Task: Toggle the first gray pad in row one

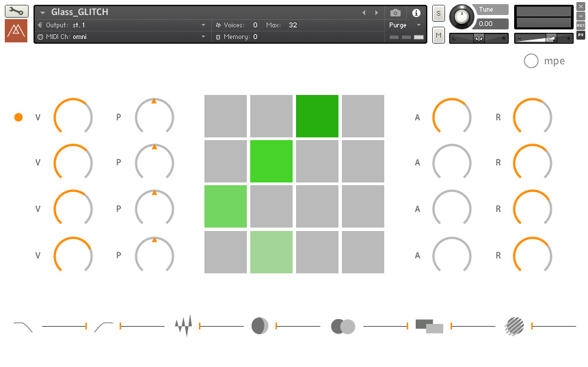Action: coord(226,116)
